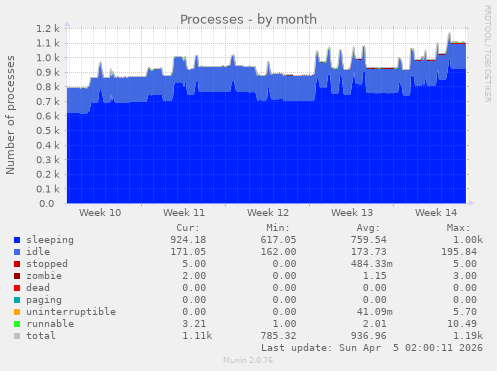Viewport: 497px width, 371px height.
Task: Click the 'Week 14' axis label
Action: pyautogui.click(x=436, y=213)
